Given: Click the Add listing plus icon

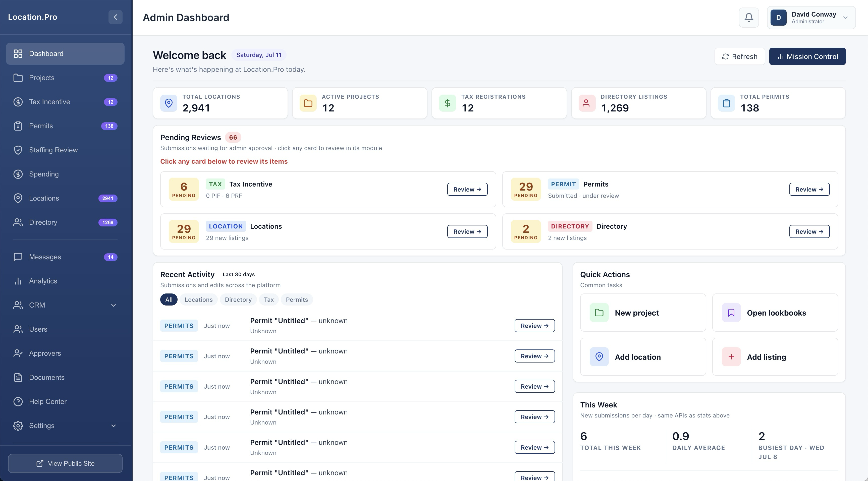Looking at the screenshot, I should pos(731,357).
